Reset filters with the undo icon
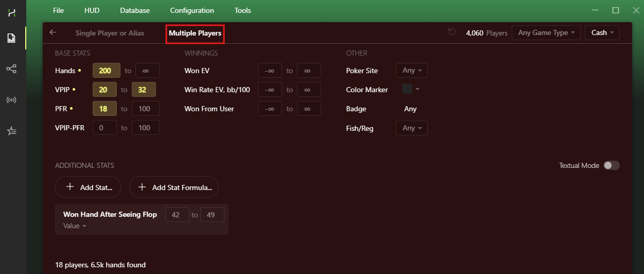 tap(452, 32)
